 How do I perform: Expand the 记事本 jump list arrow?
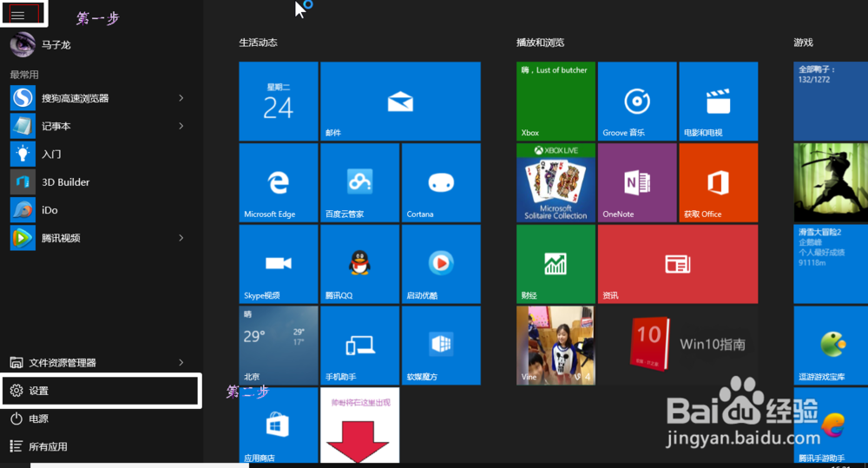(x=181, y=126)
